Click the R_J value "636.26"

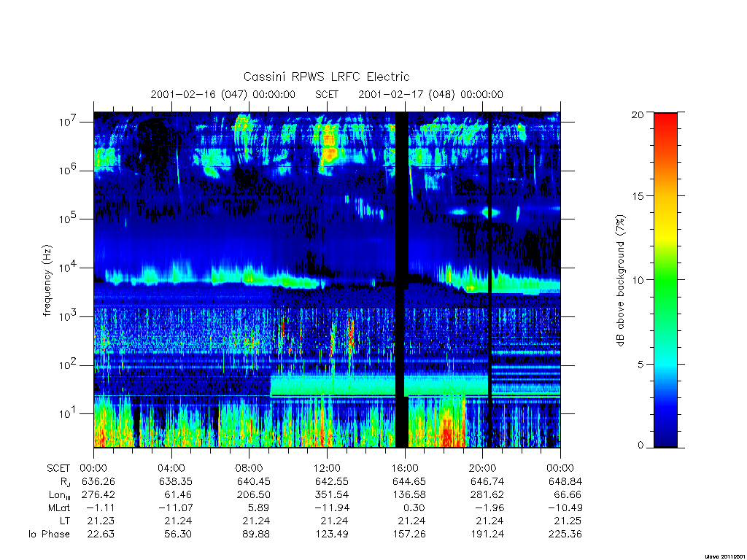(98, 481)
